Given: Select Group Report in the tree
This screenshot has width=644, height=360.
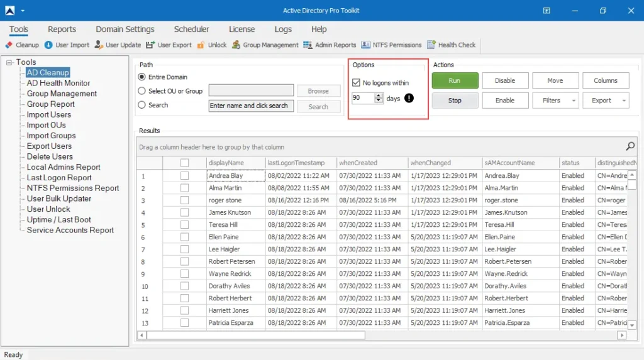Looking at the screenshot, I should pyautogui.click(x=50, y=104).
